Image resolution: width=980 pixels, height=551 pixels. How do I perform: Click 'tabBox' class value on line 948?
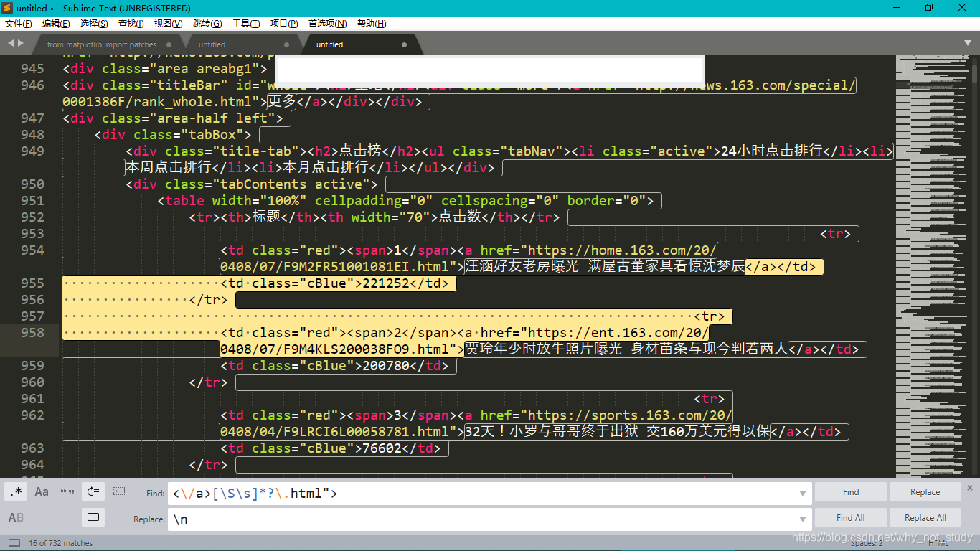[x=212, y=135]
